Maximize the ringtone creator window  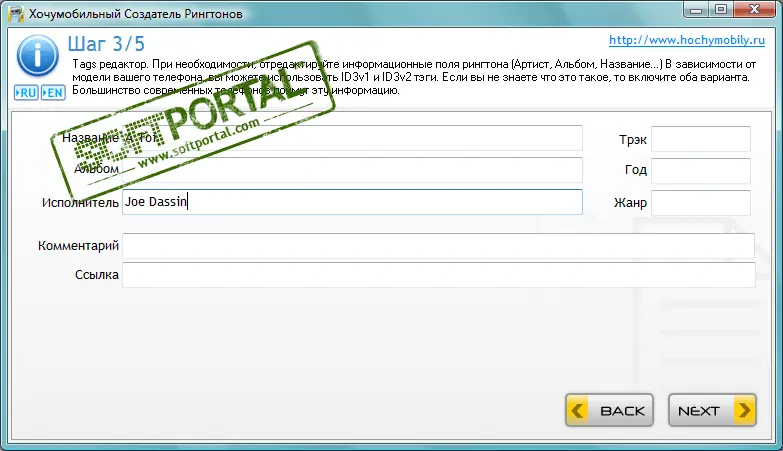(x=721, y=9)
